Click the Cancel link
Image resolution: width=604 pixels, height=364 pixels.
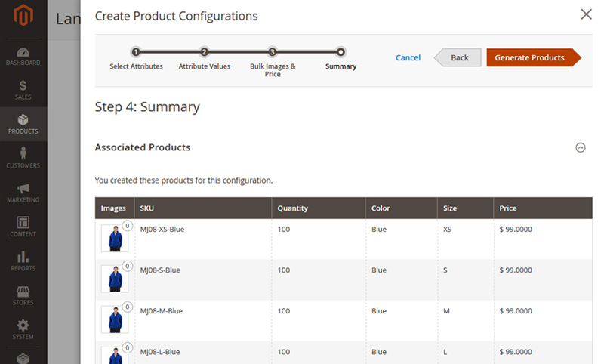click(x=408, y=58)
